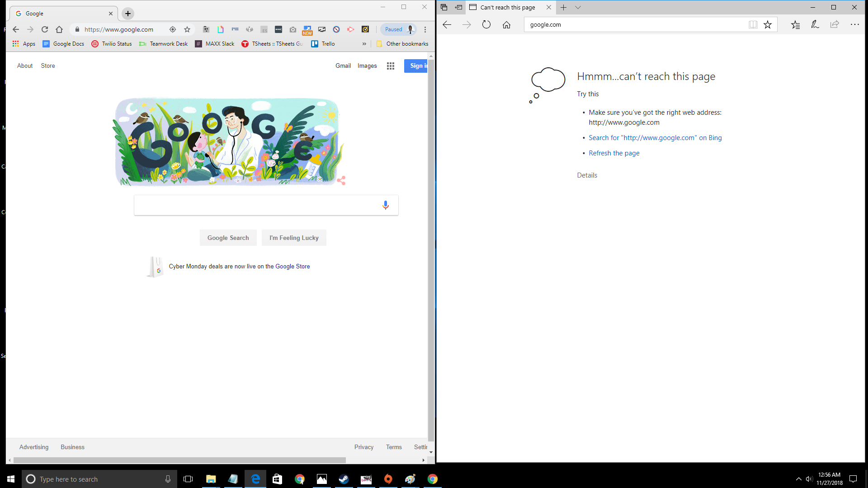Open the Google Docs bookmark
The height and width of the screenshot is (488, 868).
click(x=63, y=44)
